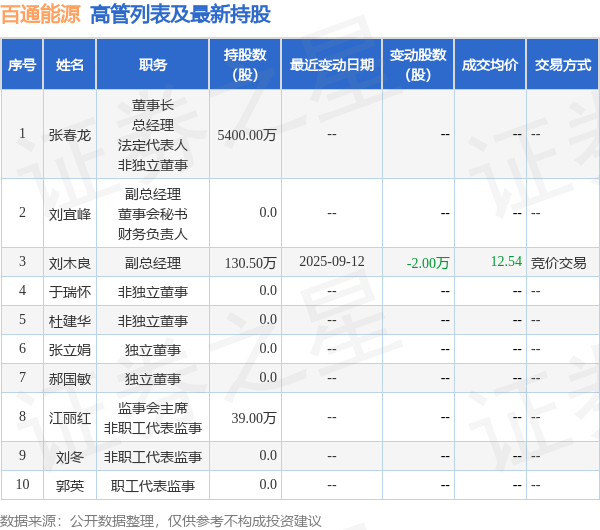The image size is (600, 530).
Task: Click the 姓名 column header
Action: 70,65
